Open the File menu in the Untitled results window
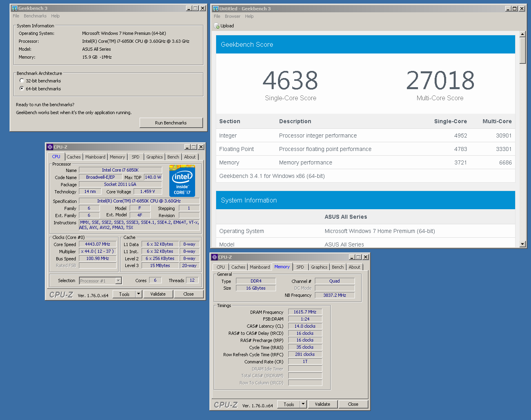The image size is (531, 420). tap(217, 16)
